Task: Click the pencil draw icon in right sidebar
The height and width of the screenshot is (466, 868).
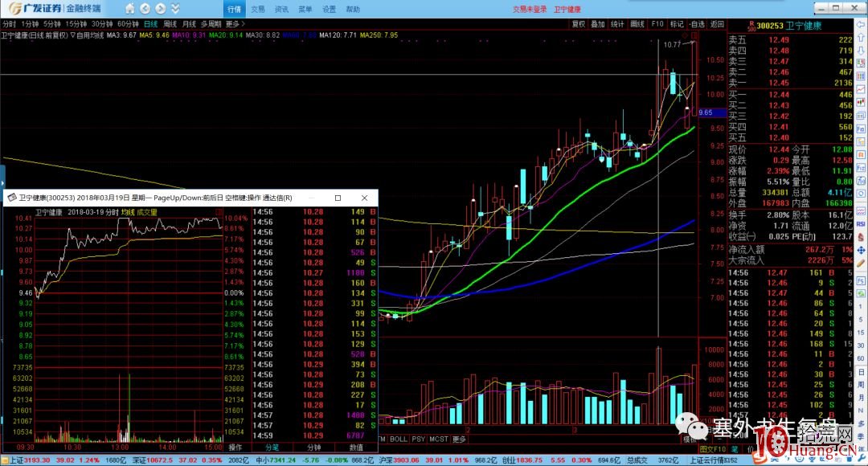Action: (x=862, y=264)
